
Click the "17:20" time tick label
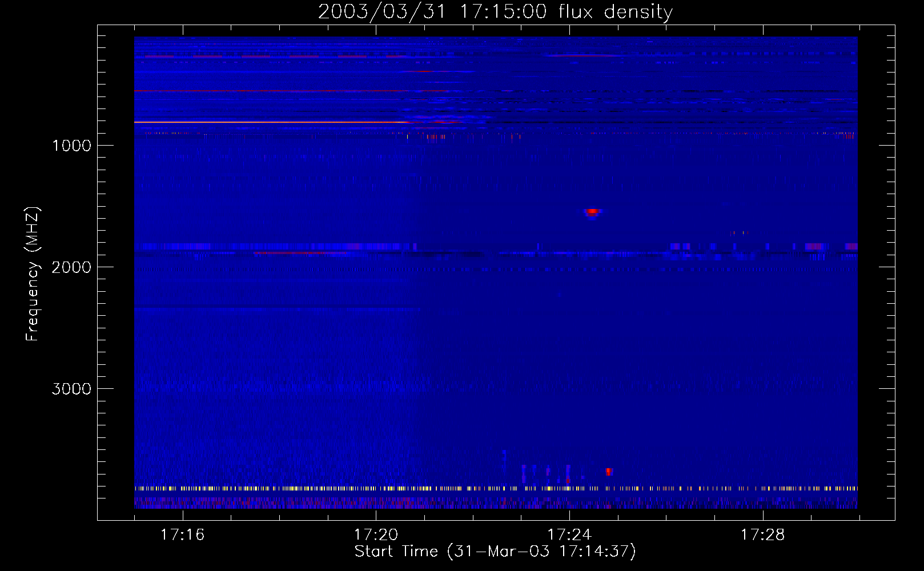point(376,534)
